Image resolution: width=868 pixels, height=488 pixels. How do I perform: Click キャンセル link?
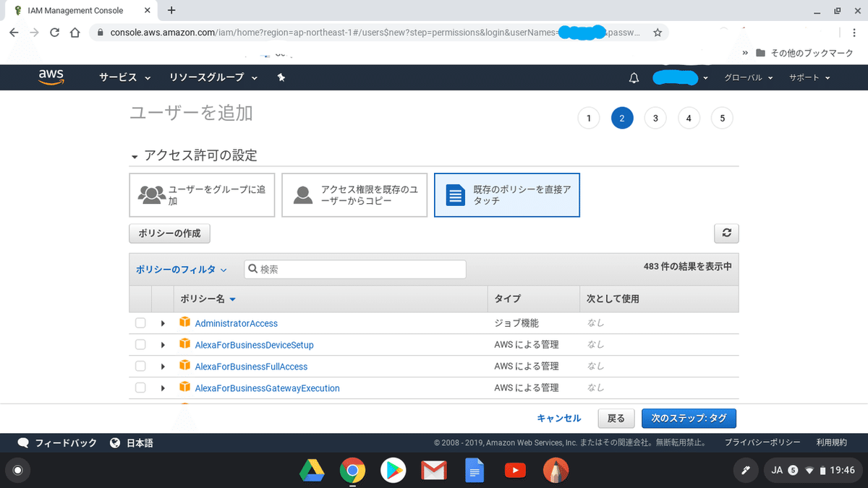click(559, 419)
